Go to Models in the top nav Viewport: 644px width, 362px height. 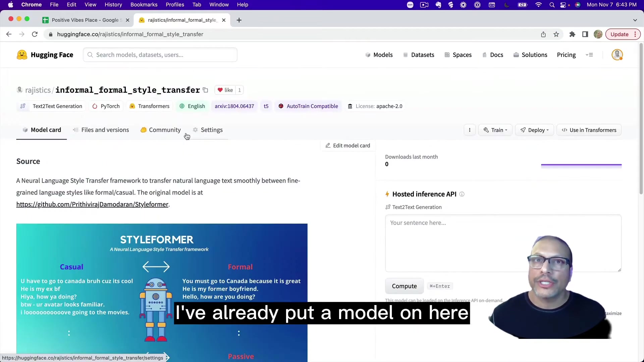coord(379,55)
